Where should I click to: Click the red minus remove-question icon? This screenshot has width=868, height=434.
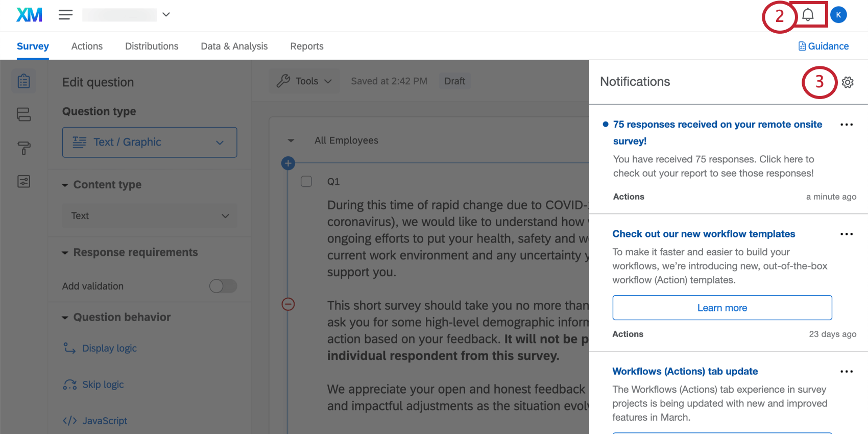point(288,304)
